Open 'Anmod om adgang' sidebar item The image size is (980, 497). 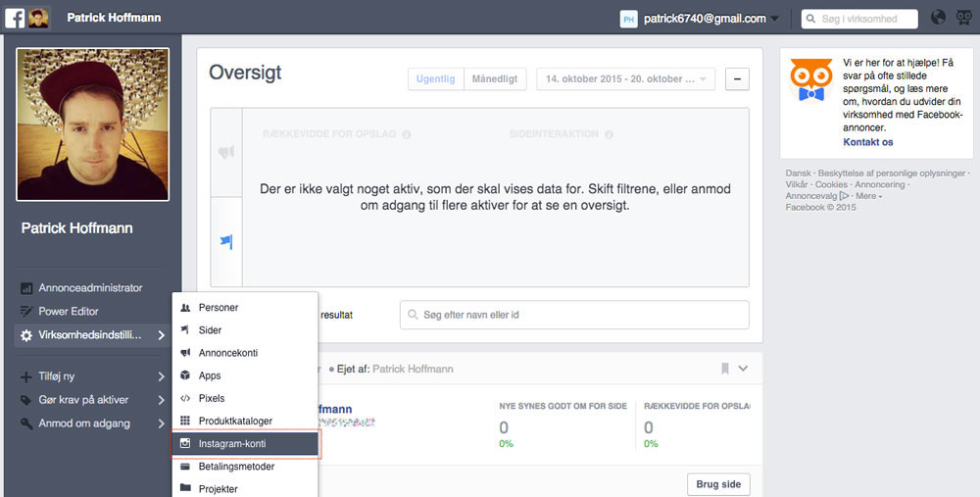click(84, 423)
